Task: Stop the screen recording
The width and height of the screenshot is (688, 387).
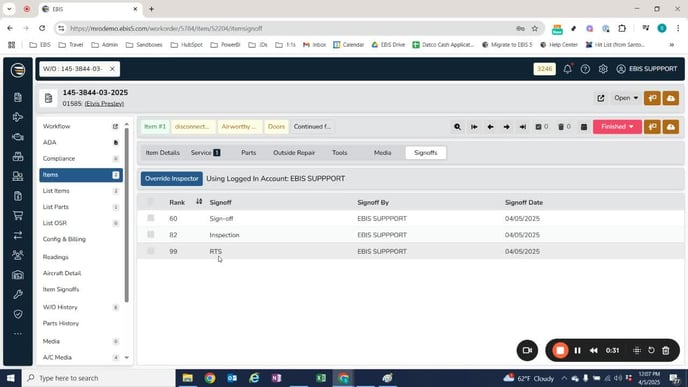Action: click(x=560, y=350)
